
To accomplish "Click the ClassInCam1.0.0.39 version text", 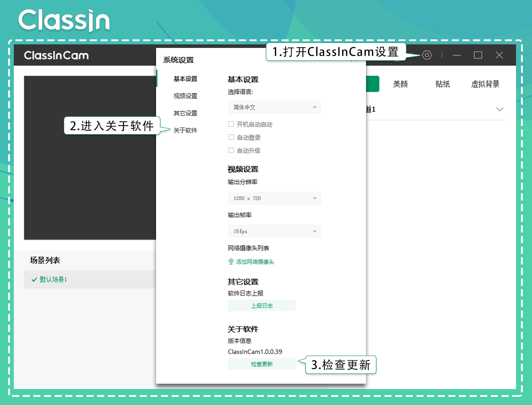I will (255, 352).
